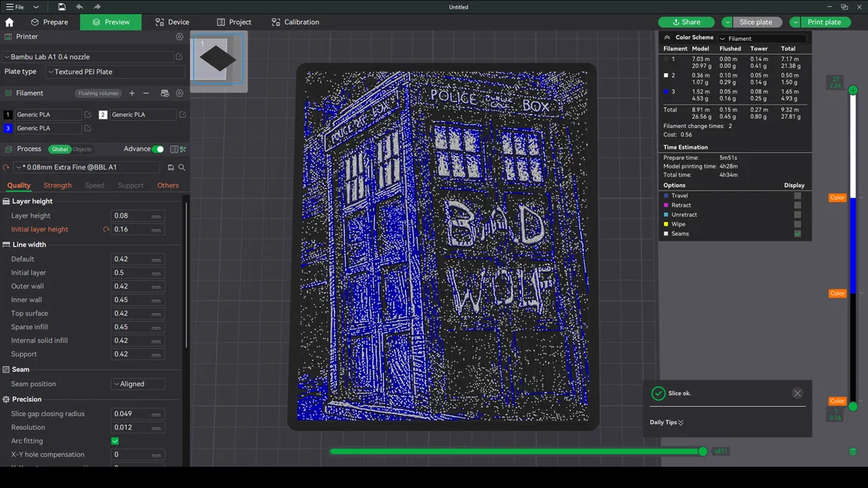The image size is (868, 488).
Task: Click the horizontal move slider handle
Action: click(x=703, y=451)
